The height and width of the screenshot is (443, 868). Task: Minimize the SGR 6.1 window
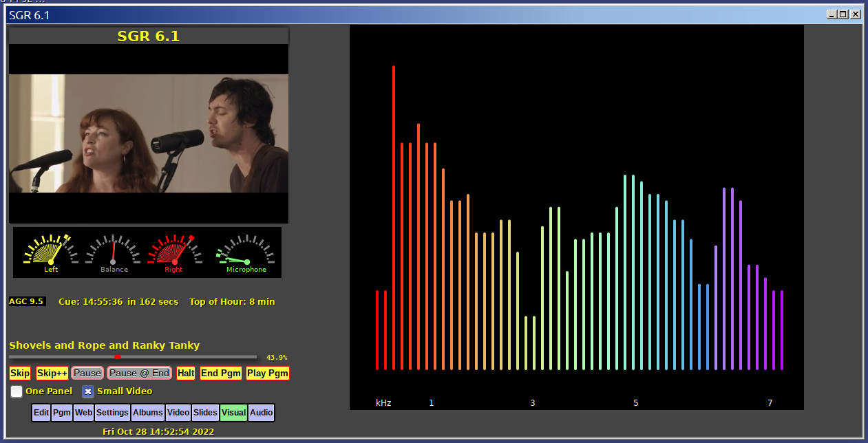click(x=832, y=14)
